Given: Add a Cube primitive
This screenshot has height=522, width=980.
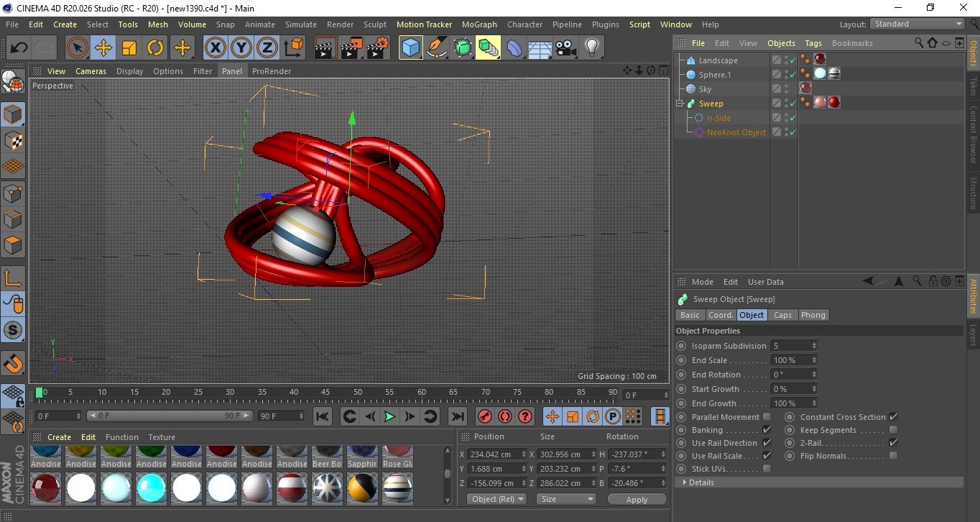Looking at the screenshot, I should click(x=410, y=48).
